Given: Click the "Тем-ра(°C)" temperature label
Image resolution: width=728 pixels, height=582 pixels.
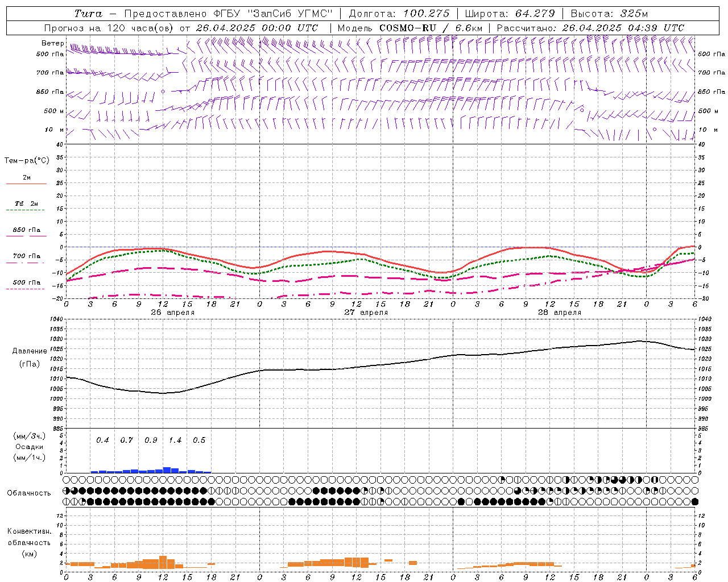Looking at the screenshot, I should tap(27, 161).
